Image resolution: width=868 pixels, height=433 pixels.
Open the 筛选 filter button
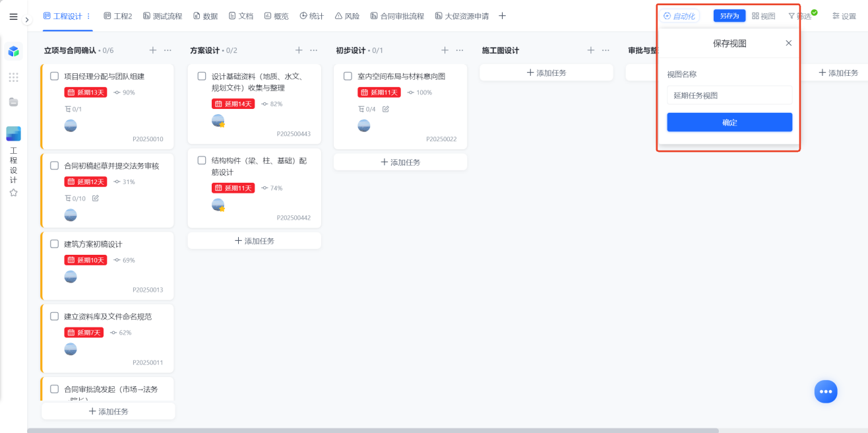(800, 16)
